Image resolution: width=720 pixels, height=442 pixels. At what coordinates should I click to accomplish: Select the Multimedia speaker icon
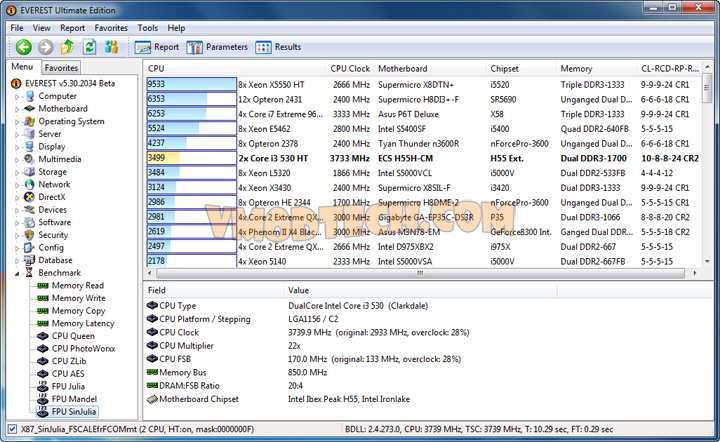[x=30, y=159]
